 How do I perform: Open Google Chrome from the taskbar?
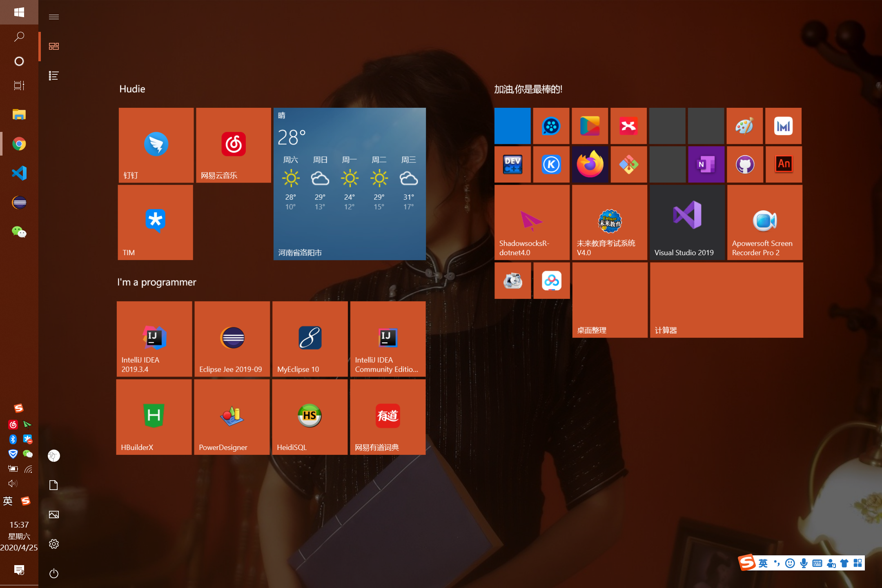click(19, 144)
